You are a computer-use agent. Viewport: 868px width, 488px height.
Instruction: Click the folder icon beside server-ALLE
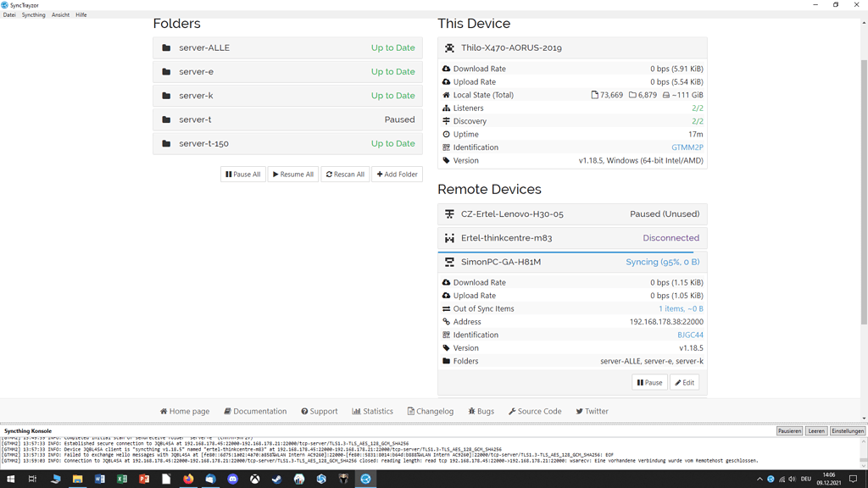click(166, 47)
